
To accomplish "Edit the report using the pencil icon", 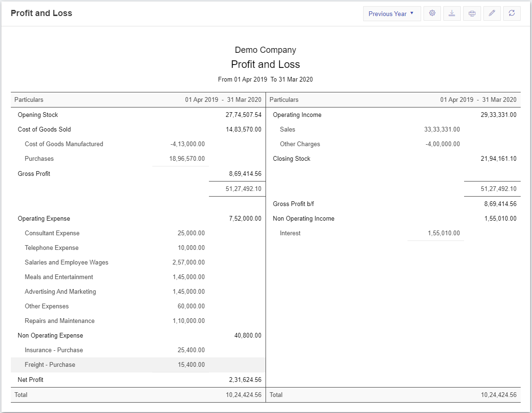I will pos(492,13).
